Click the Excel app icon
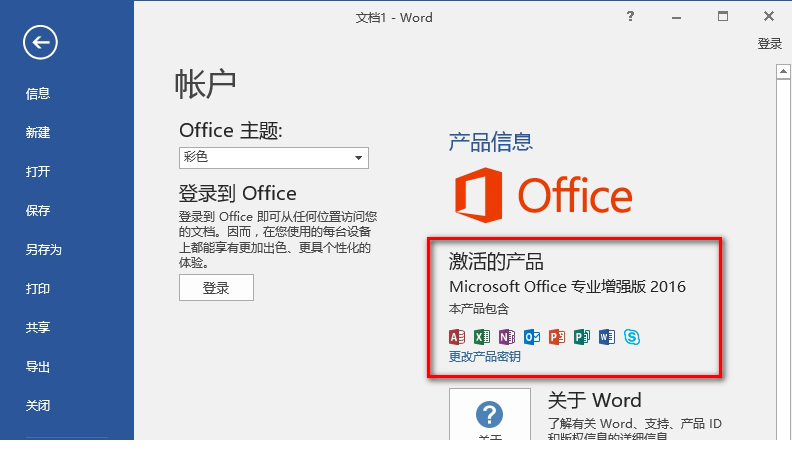 coord(482,337)
